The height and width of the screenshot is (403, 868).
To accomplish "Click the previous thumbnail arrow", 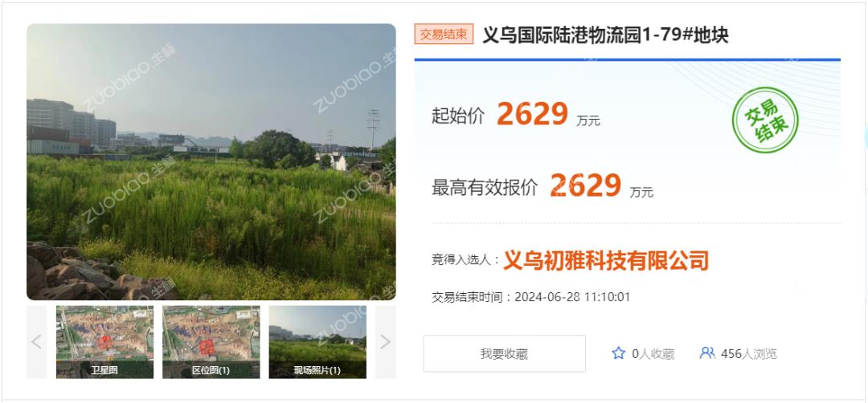I will (x=36, y=342).
